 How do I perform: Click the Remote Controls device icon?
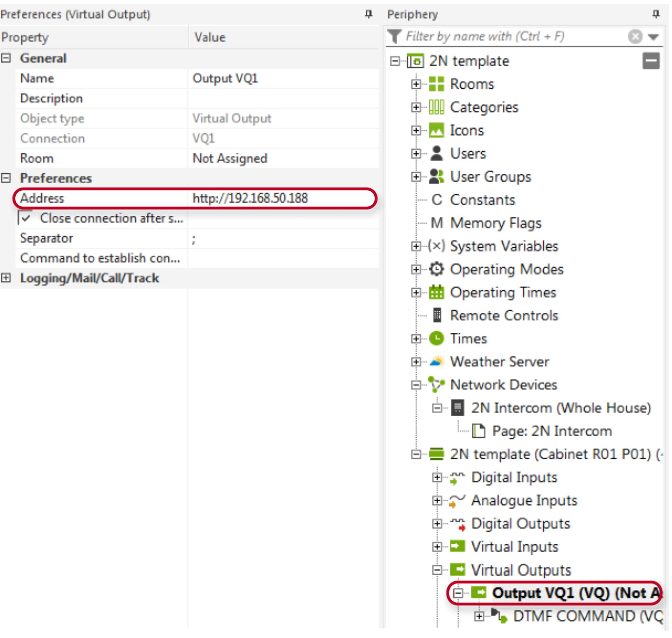tap(436, 315)
